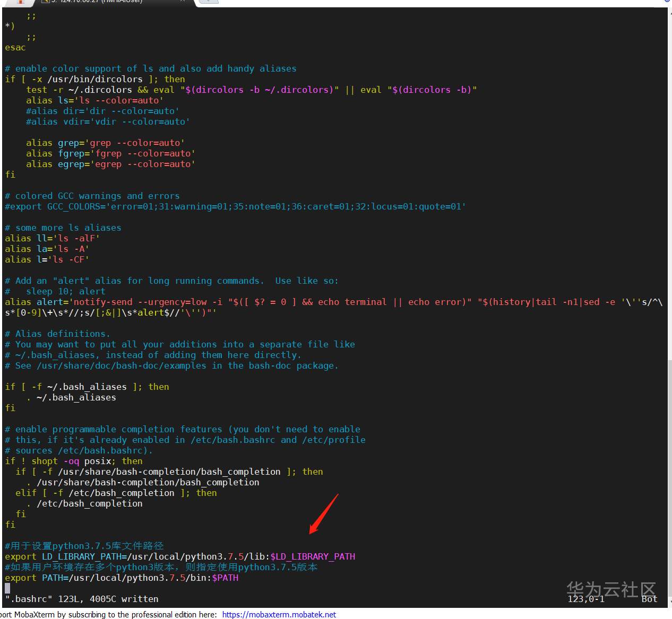Click the "test -r ~/.dircolors" line
This screenshot has width=672, height=619.
(x=252, y=90)
